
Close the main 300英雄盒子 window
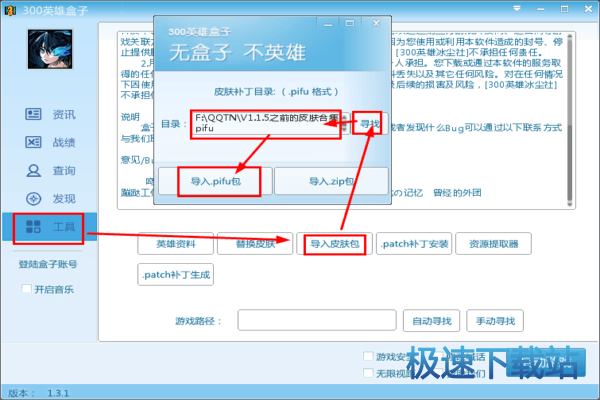click(x=589, y=9)
